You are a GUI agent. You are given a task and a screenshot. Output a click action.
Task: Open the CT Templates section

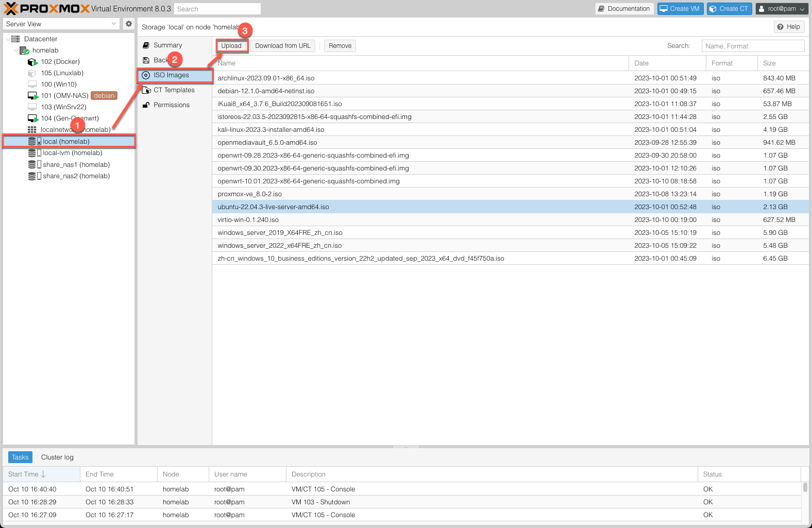[175, 90]
